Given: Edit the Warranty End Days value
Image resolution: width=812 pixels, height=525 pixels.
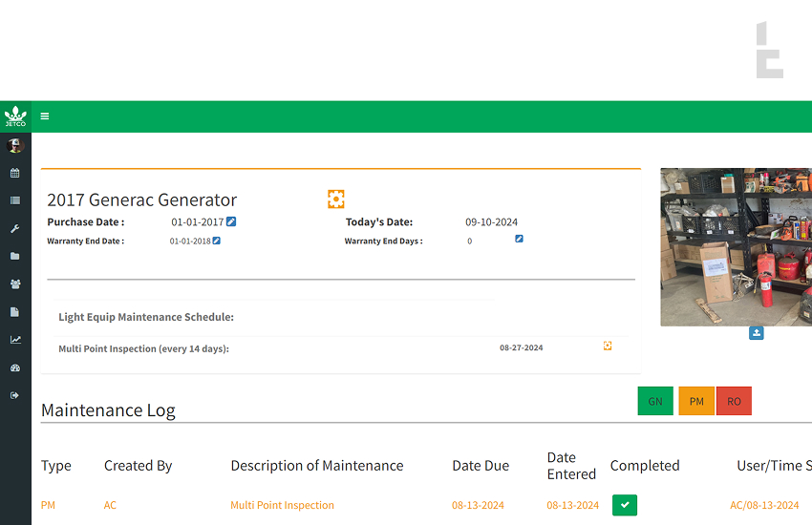Looking at the screenshot, I should [x=519, y=239].
